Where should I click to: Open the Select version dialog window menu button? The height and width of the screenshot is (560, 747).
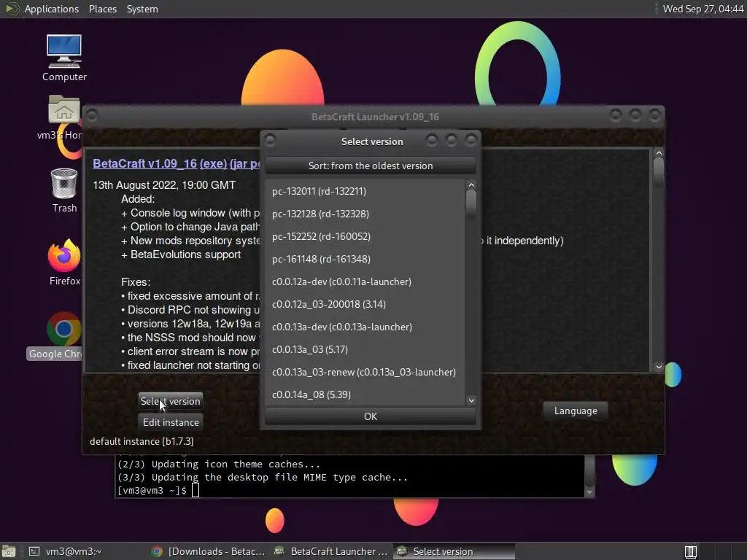click(x=270, y=140)
